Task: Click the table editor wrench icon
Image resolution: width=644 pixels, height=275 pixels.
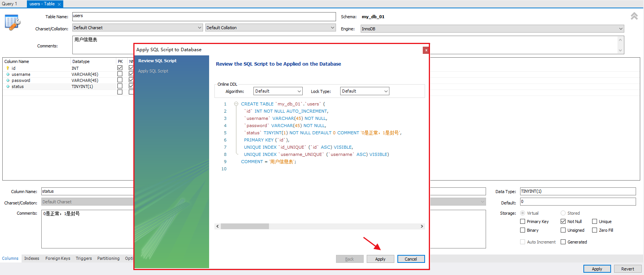Action: click(x=13, y=22)
